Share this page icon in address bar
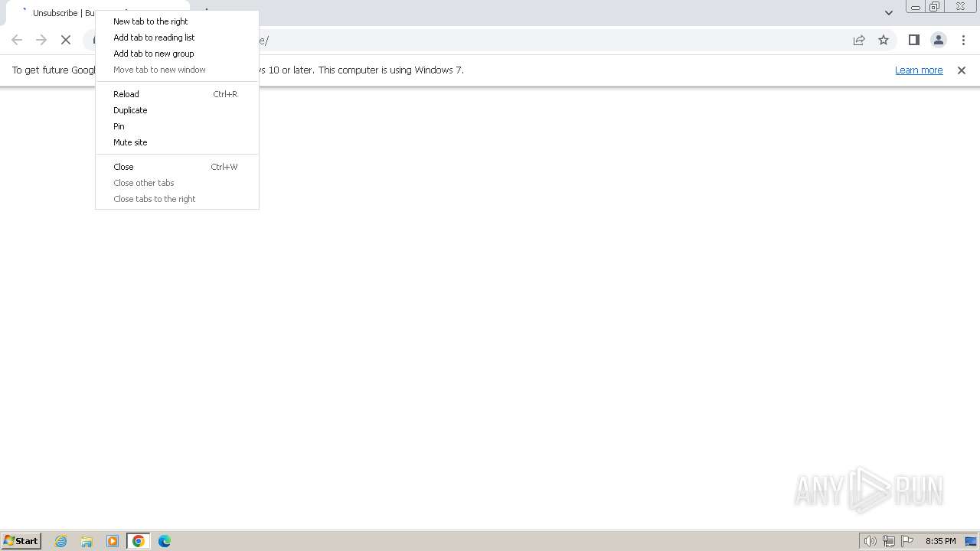Image resolution: width=980 pixels, height=551 pixels. click(x=859, y=40)
